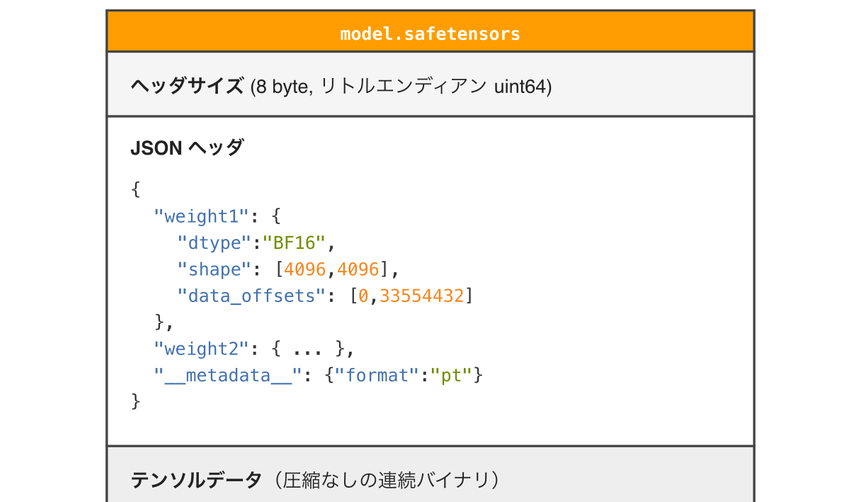Select the 33554432 offset value

coord(421,296)
